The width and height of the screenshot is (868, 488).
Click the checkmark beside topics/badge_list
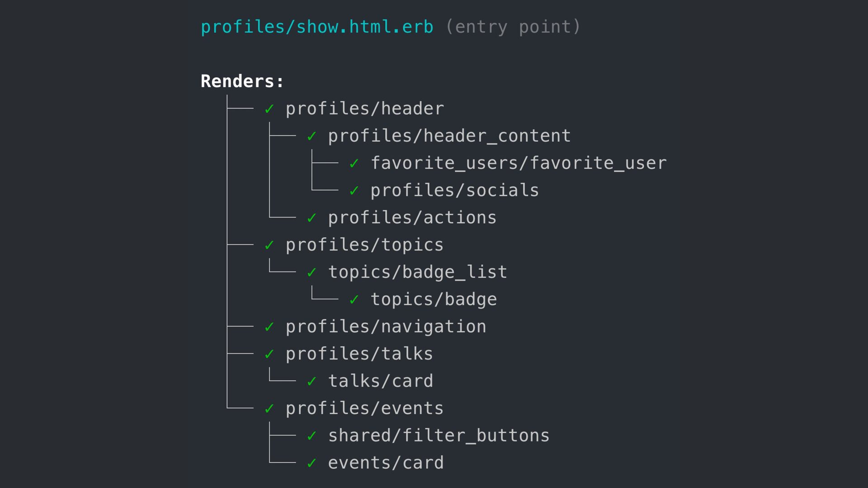point(312,272)
